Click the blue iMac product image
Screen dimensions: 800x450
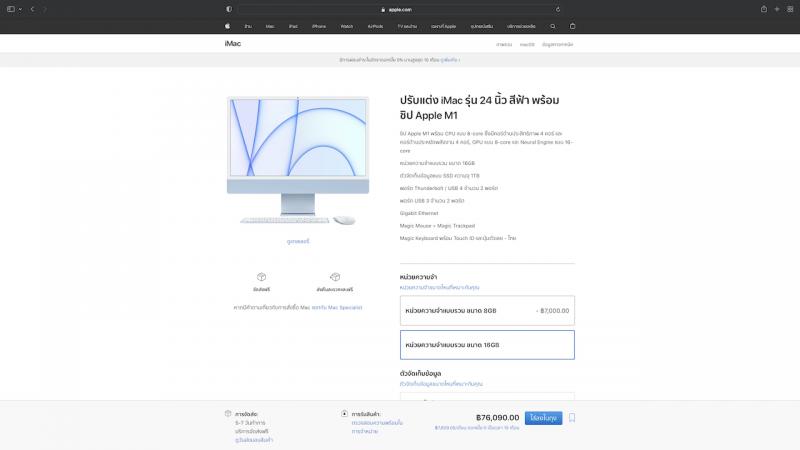tap(298, 161)
